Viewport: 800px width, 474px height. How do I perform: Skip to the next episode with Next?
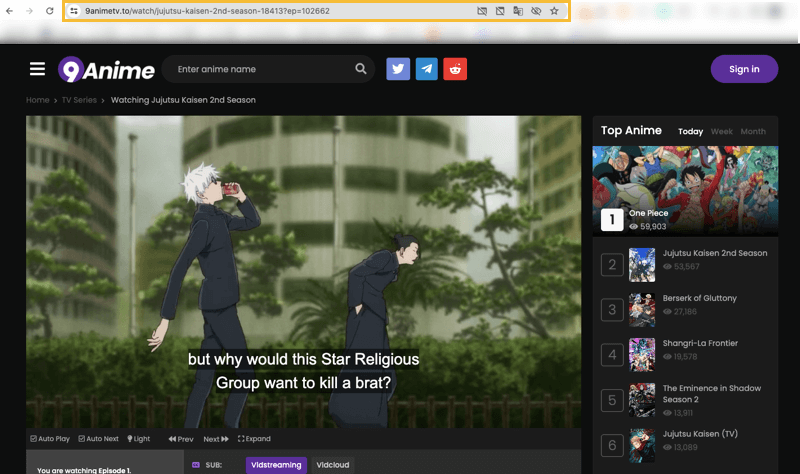[x=216, y=439]
